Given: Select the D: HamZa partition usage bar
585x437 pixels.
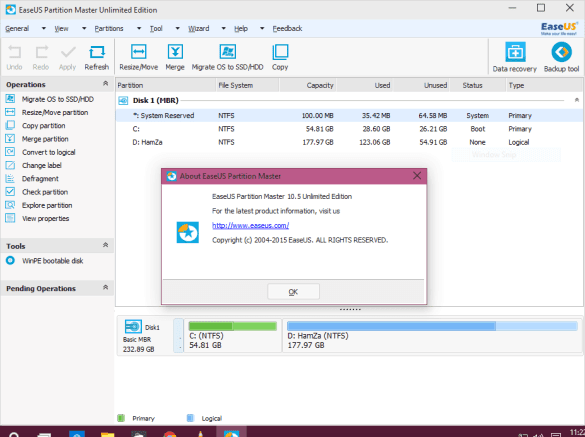Looking at the screenshot, I should [x=432, y=326].
